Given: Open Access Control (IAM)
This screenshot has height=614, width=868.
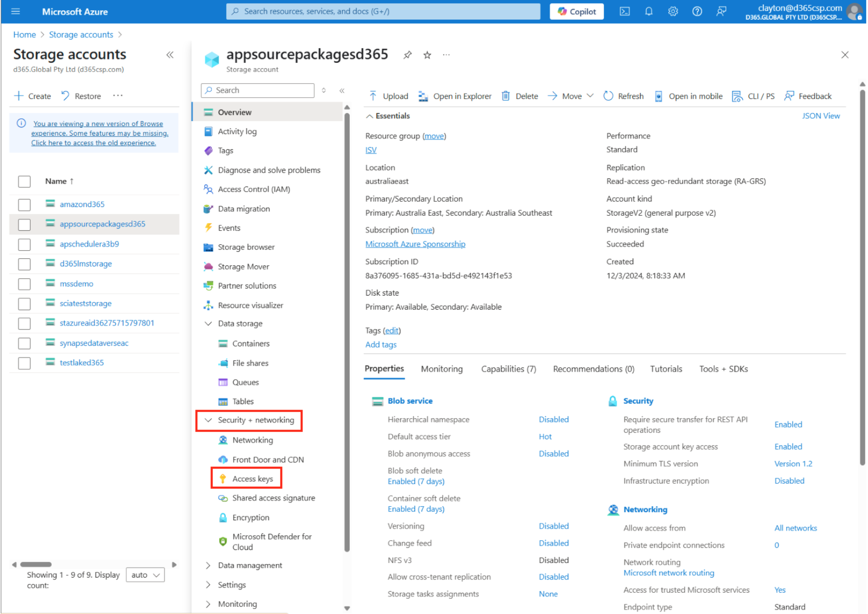Looking at the screenshot, I should [254, 189].
